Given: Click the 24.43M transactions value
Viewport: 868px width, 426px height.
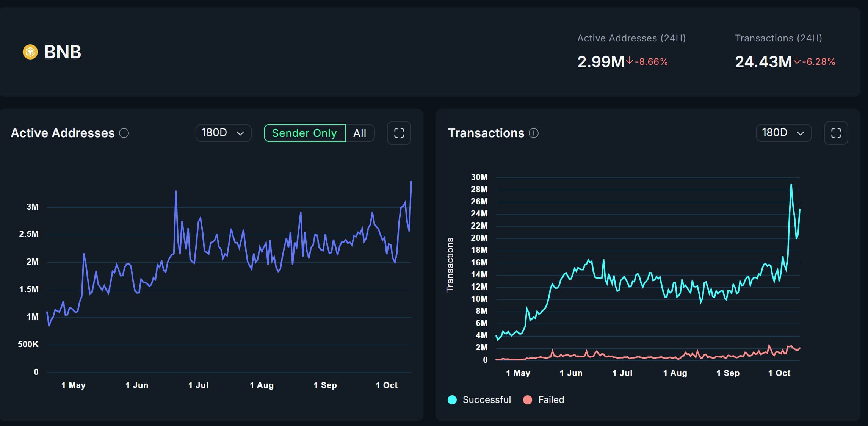Looking at the screenshot, I should click(763, 62).
